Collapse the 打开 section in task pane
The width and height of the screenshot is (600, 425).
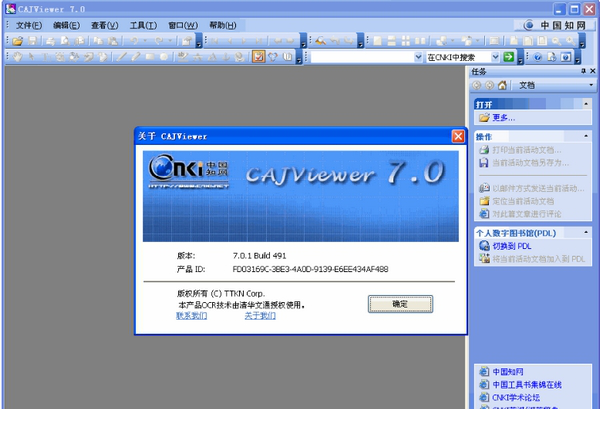point(586,104)
